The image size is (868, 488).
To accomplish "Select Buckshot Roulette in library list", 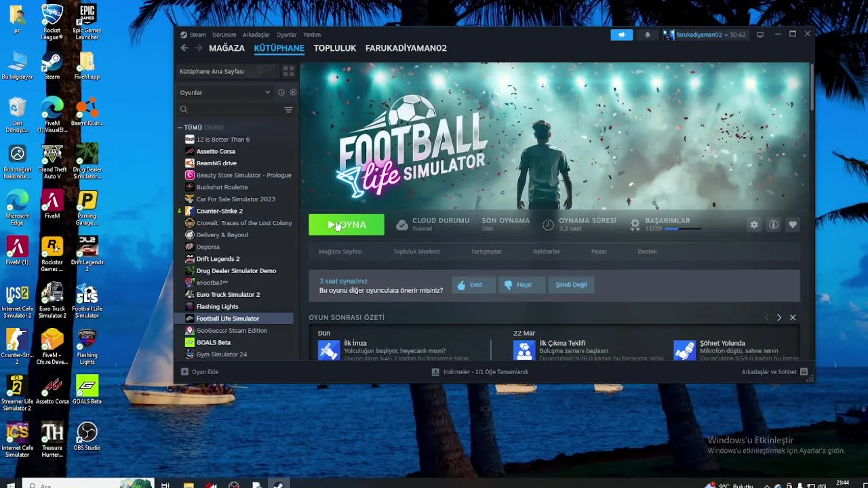I will [x=222, y=187].
